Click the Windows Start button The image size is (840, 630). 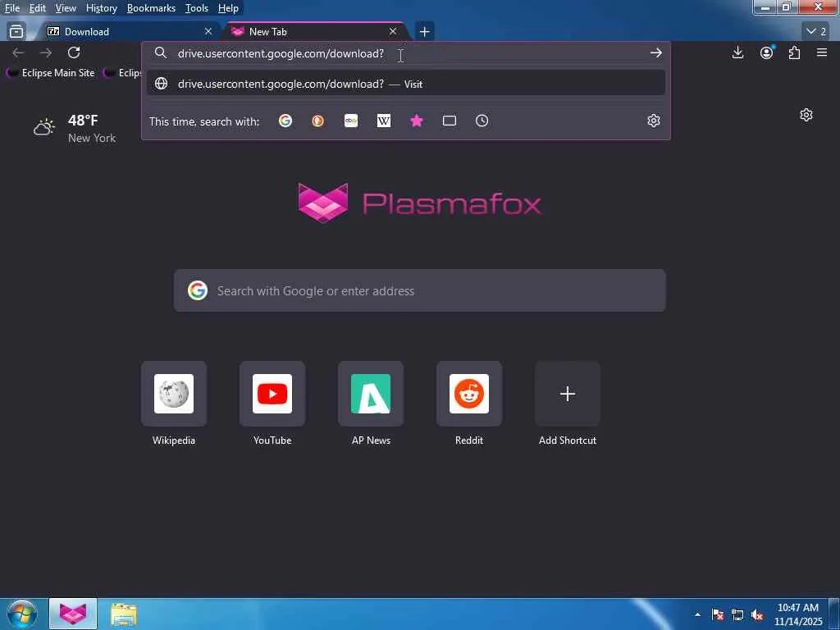[x=22, y=614]
